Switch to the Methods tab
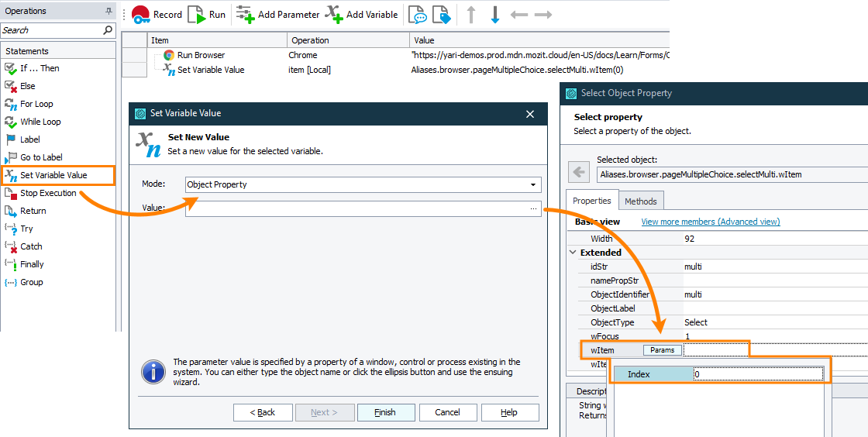 point(640,201)
